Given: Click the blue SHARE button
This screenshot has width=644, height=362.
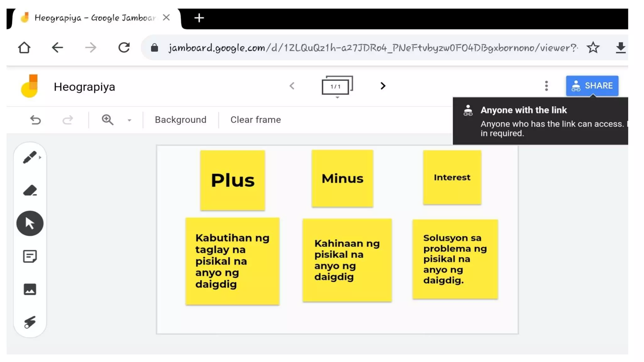Looking at the screenshot, I should (x=592, y=86).
